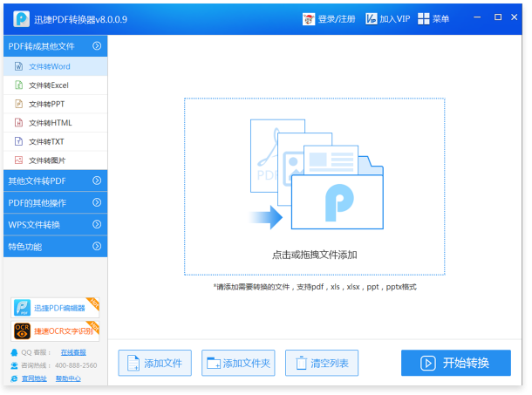Click the TXT file icon in sidebar
The width and height of the screenshot is (532, 395).
pyautogui.click(x=18, y=141)
